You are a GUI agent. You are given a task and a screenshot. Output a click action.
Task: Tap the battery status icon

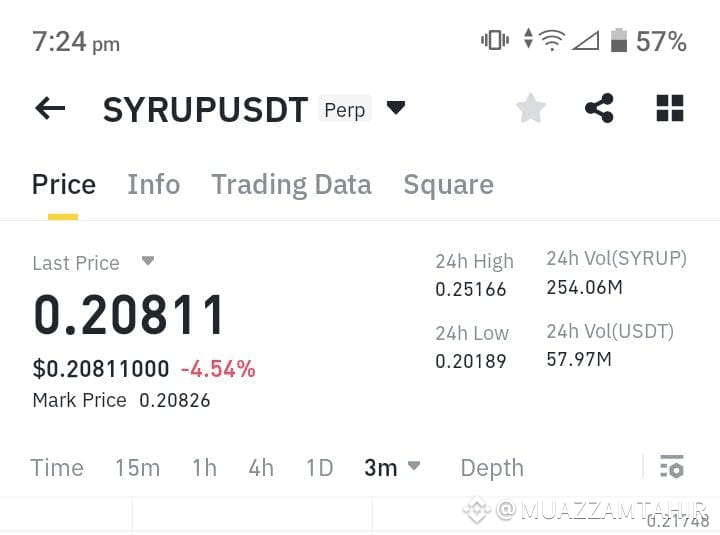click(619, 40)
